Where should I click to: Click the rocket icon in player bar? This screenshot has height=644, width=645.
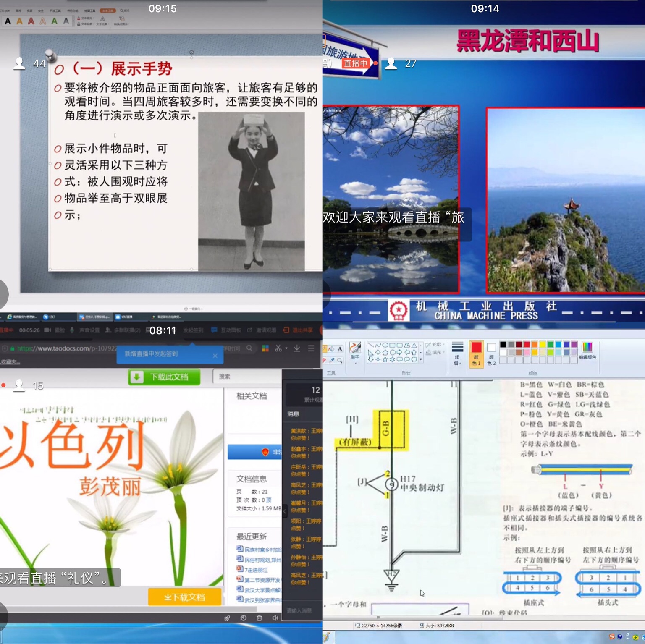tap(227, 618)
